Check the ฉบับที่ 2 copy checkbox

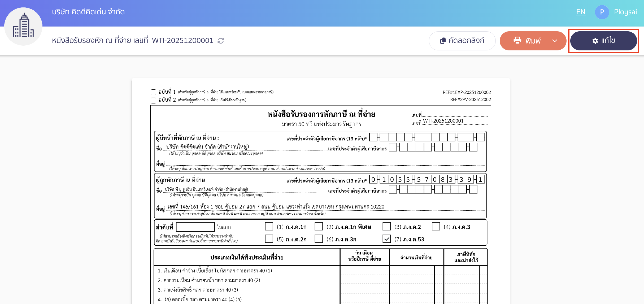pyautogui.click(x=153, y=100)
